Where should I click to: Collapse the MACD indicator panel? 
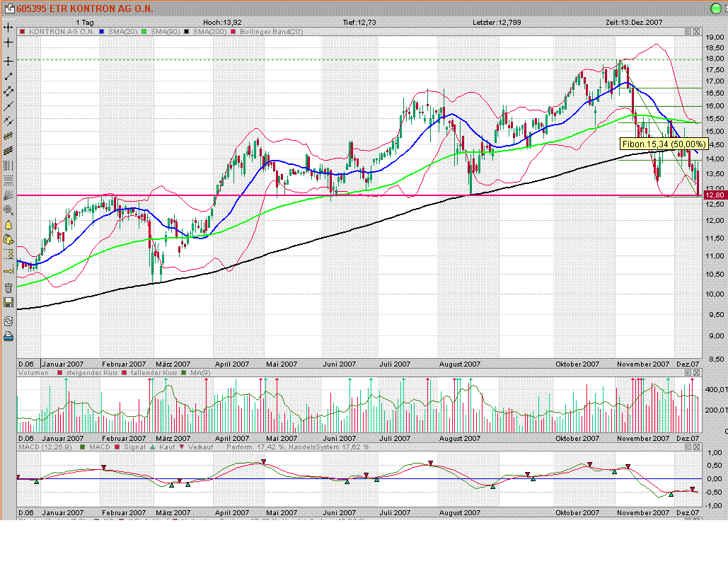[688, 447]
